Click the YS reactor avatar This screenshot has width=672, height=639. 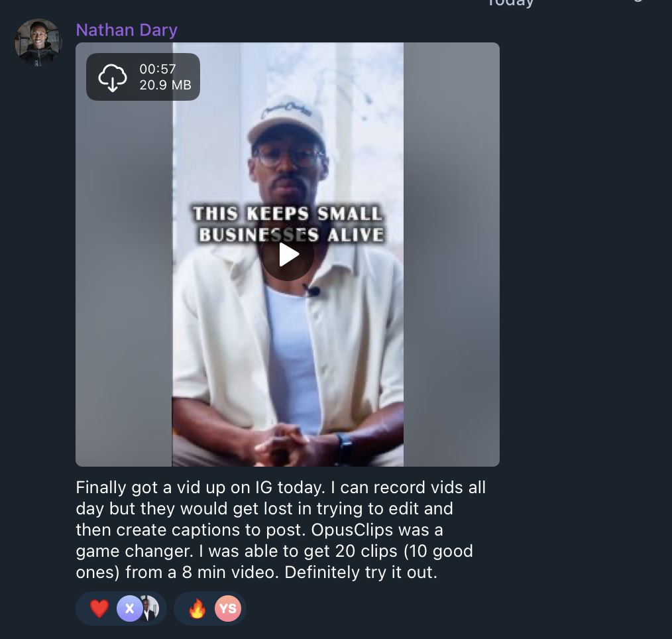pos(227,609)
